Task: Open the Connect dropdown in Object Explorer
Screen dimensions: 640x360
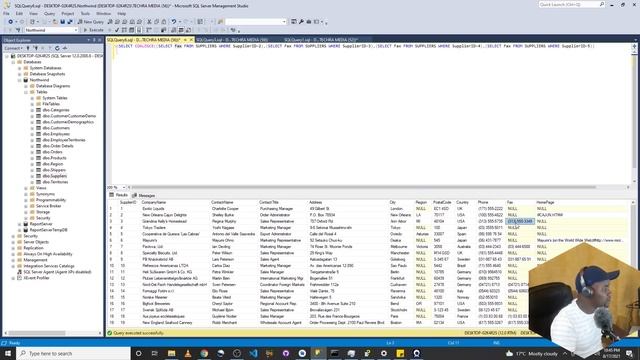Action: pos(13,48)
